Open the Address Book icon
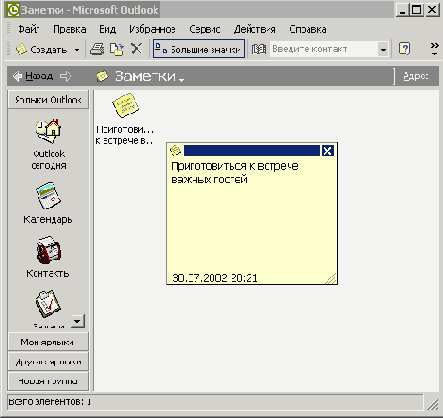Screen dimensions: 443x418 coord(259,49)
